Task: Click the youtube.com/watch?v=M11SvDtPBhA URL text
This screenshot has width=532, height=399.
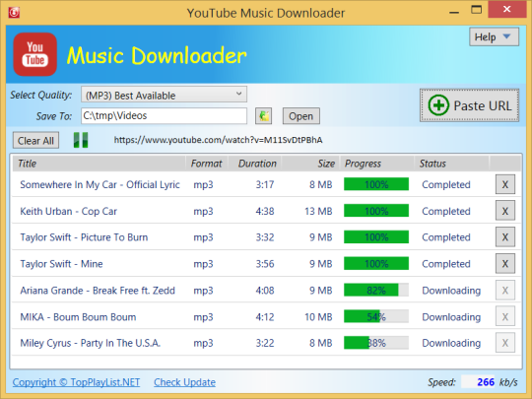Action: click(218, 140)
